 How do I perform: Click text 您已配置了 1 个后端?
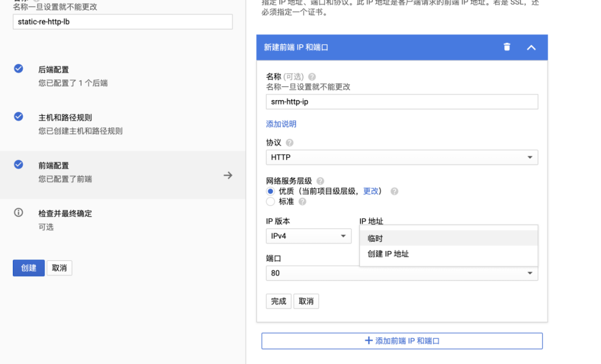click(x=73, y=83)
